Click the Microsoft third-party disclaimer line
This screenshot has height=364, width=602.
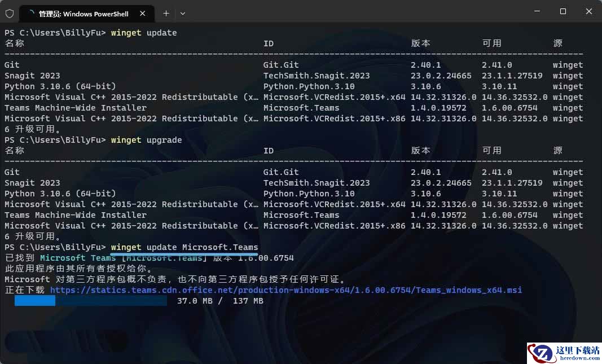(175, 279)
